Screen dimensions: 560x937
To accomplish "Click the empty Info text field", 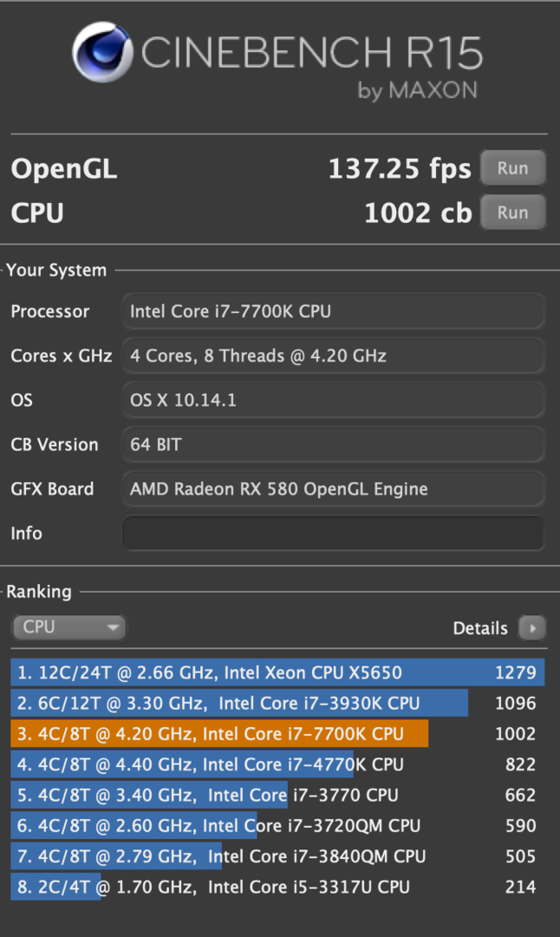I will click(x=333, y=533).
